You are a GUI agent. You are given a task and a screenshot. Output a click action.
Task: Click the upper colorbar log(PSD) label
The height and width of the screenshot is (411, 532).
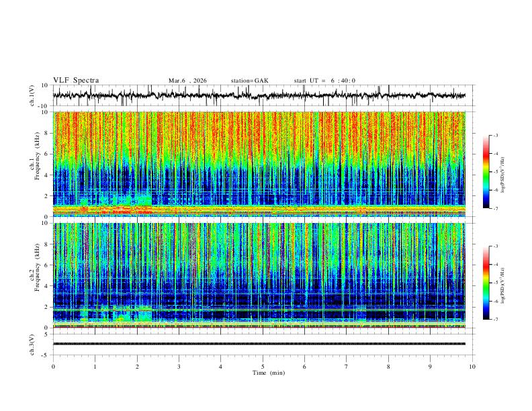point(502,175)
